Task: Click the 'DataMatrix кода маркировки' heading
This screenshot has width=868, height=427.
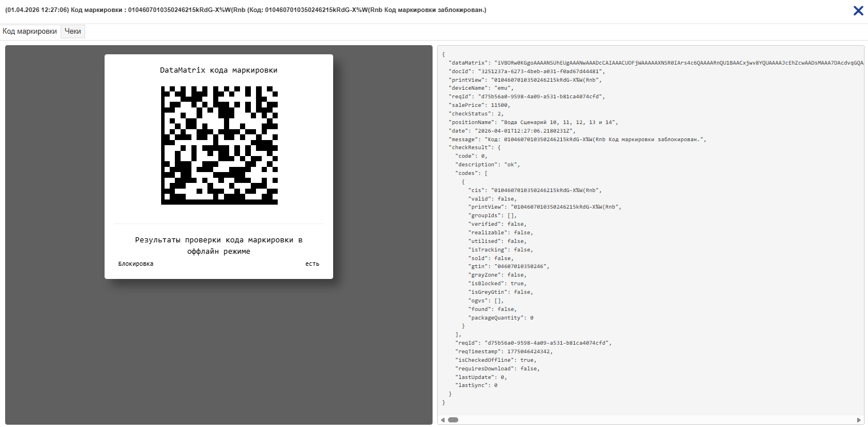Action: click(219, 70)
